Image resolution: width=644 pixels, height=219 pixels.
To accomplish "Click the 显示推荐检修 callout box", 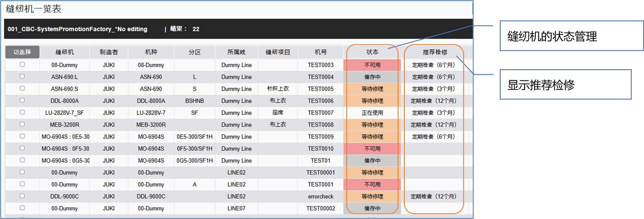I will pyautogui.click(x=565, y=85).
